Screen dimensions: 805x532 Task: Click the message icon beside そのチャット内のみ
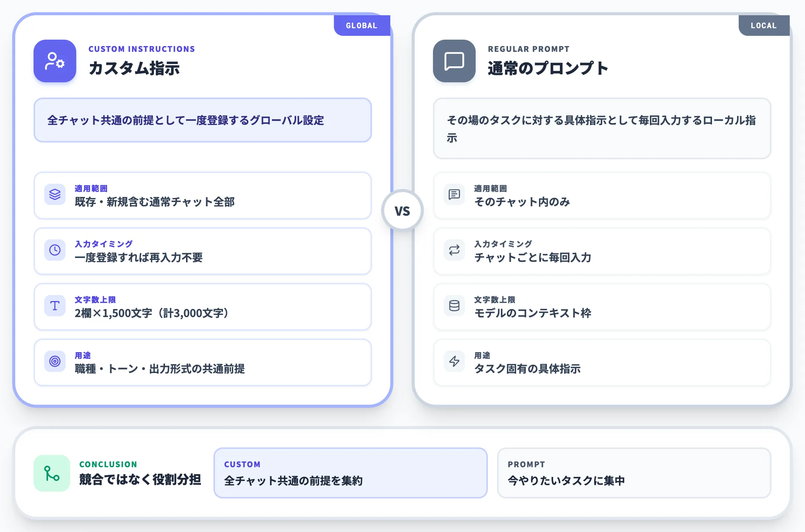[454, 194]
